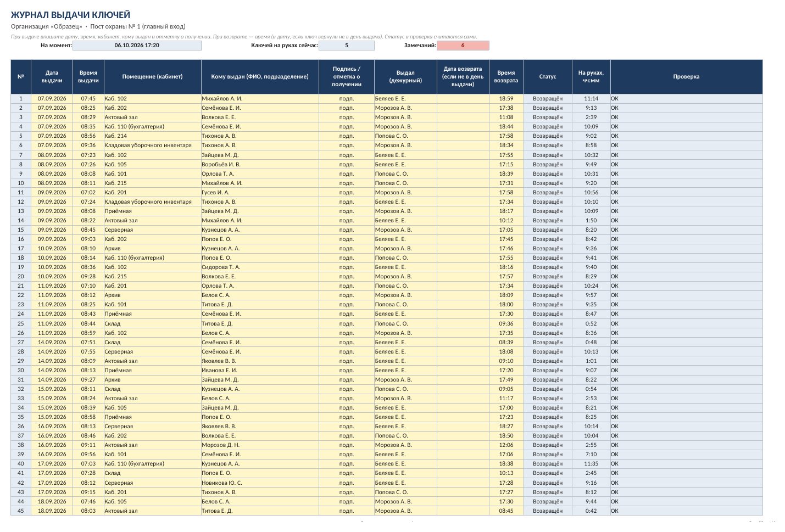Select «Возвращён» status in row 45

548,511
